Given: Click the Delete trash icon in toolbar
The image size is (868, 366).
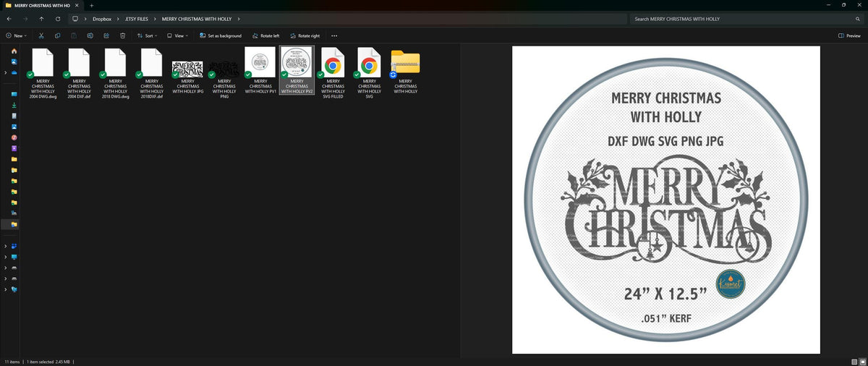Looking at the screenshot, I should pos(123,35).
